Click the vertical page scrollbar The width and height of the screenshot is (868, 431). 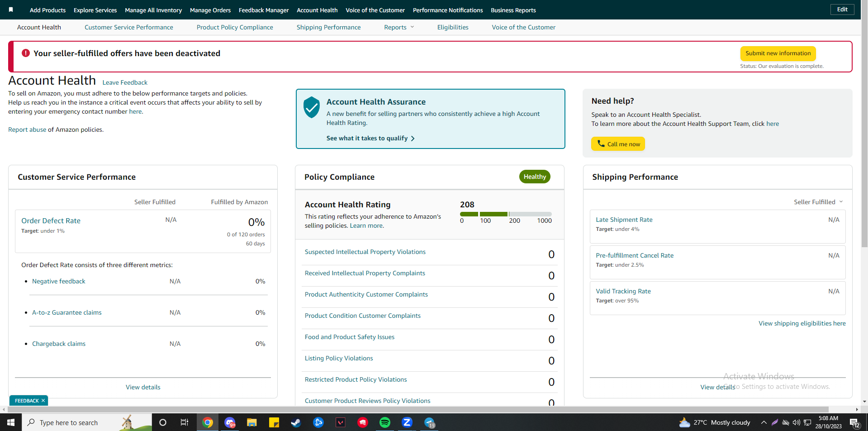click(x=864, y=125)
